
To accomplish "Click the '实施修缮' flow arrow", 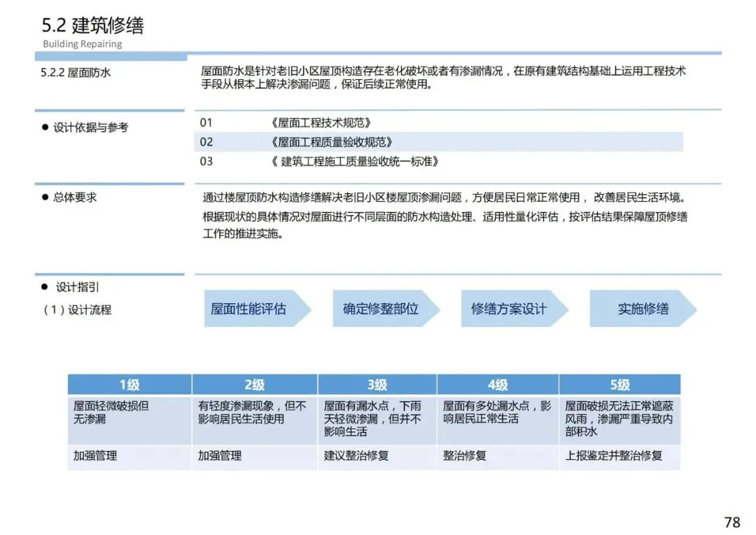I will coord(643,309).
